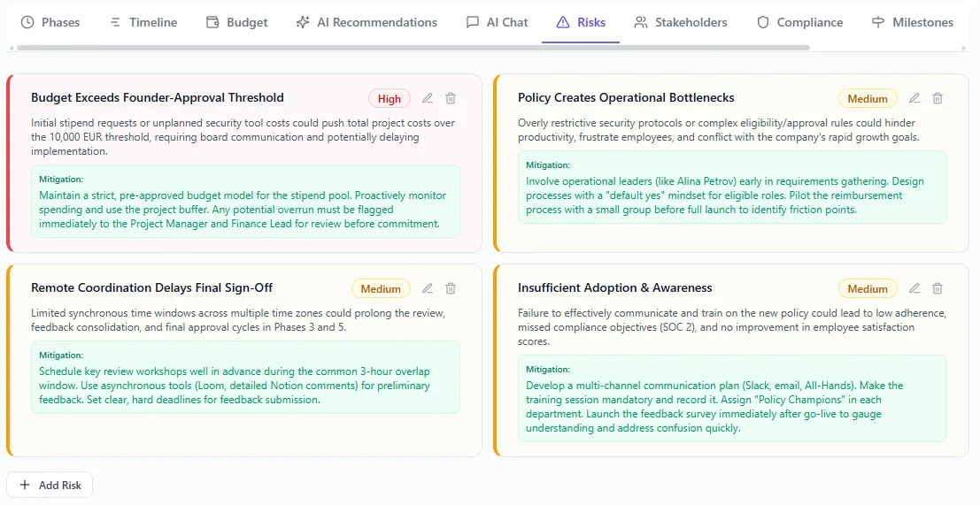Switch to the Milestones tab

click(x=913, y=22)
